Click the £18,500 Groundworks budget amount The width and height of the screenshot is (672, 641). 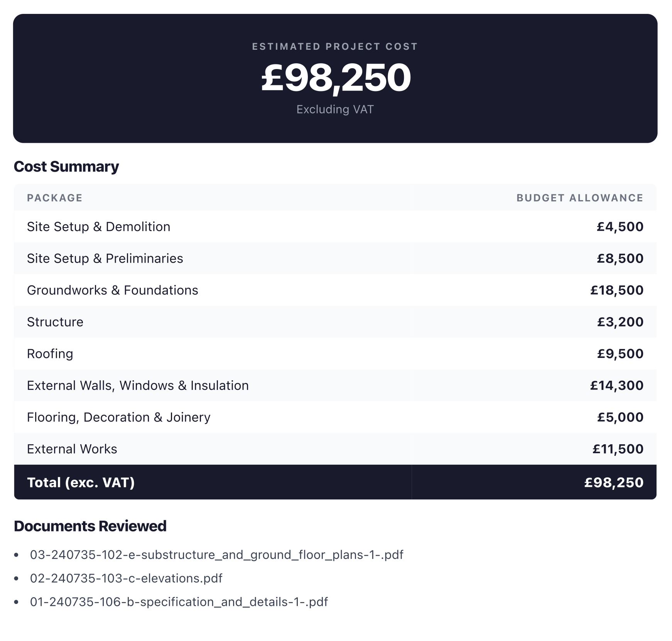click(617, 290)
